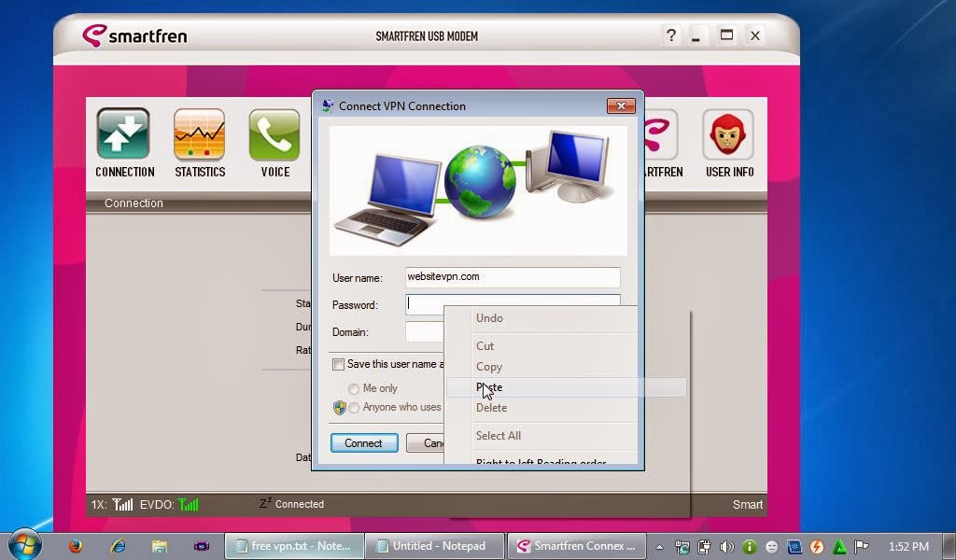The image size is (956, 560).
Task: Open Action Center flag tray icon
Action: pos(861,547)
